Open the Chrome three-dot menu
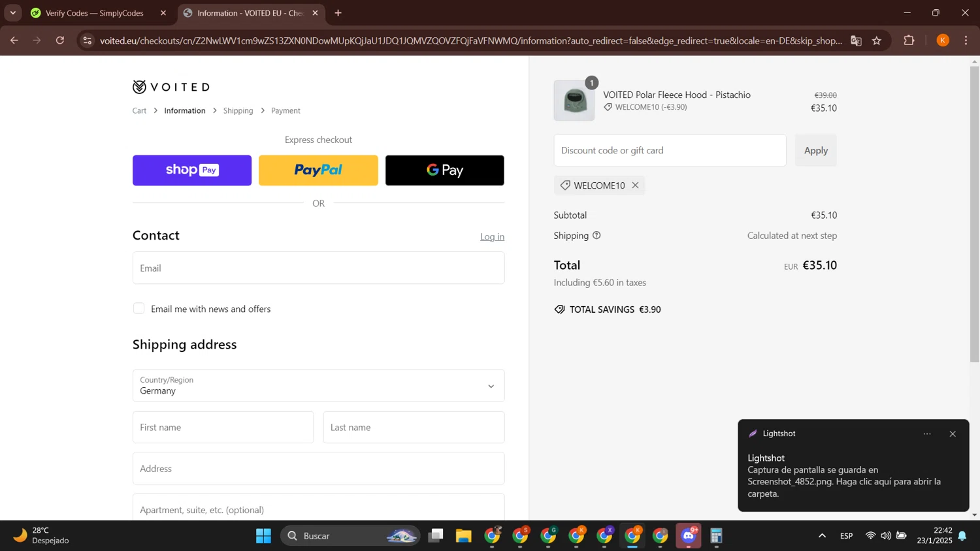Image resolution: width=980 pixels, height=551 pixels. (x=966, y=40)
